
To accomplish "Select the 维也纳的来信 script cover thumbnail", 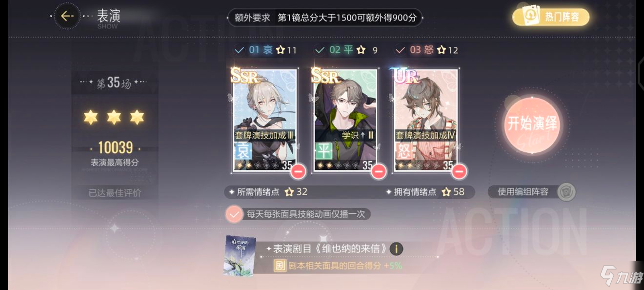I will pyautogui.click(x=240, y=256).
